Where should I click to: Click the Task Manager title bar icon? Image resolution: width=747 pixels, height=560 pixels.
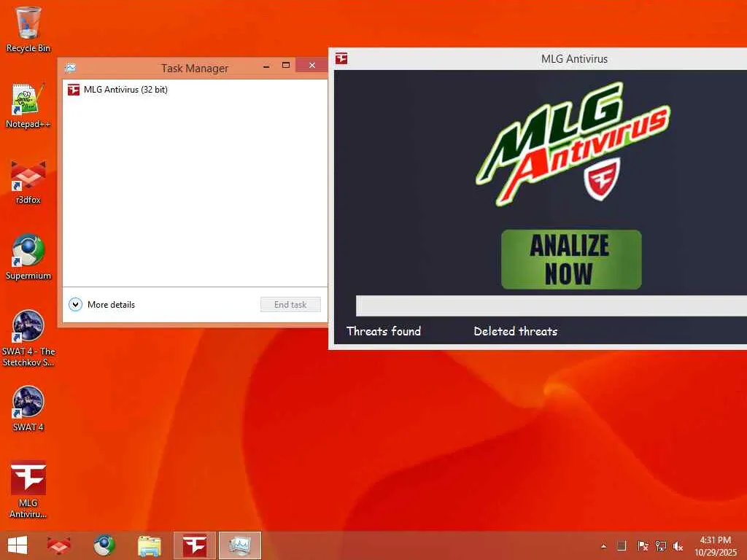point(71,68)
